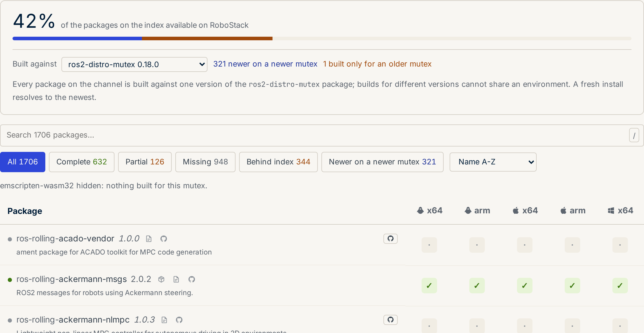Select the Behind index 344 filter
The width and height of the screenshot is (644, 333).
(278, 162)
